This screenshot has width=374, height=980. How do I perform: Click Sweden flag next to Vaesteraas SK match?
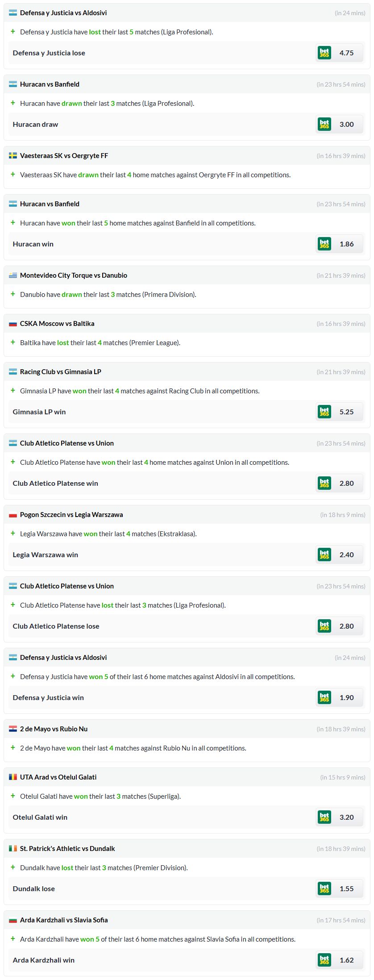click(13, 156)
